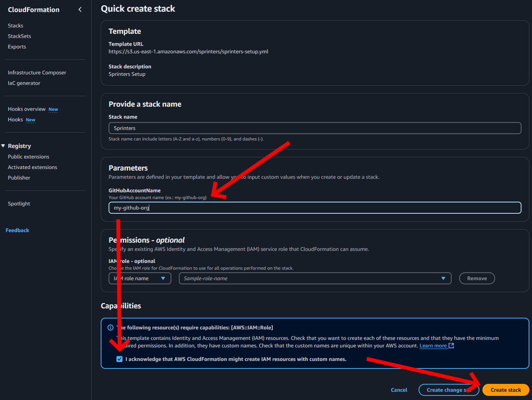
Task: Click the external link icon beside Learn more
Action: point(451,346)
